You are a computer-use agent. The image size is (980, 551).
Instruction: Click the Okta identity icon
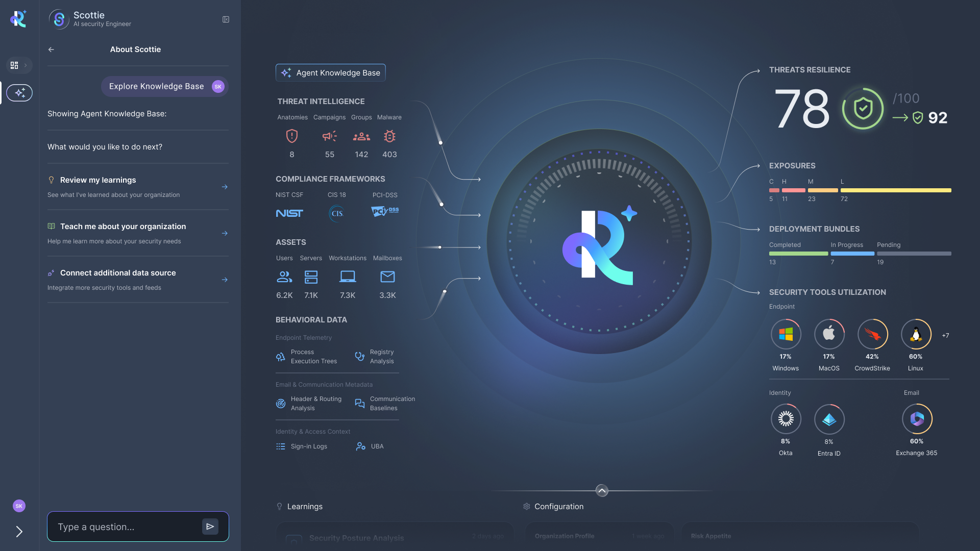pos(786,419)
